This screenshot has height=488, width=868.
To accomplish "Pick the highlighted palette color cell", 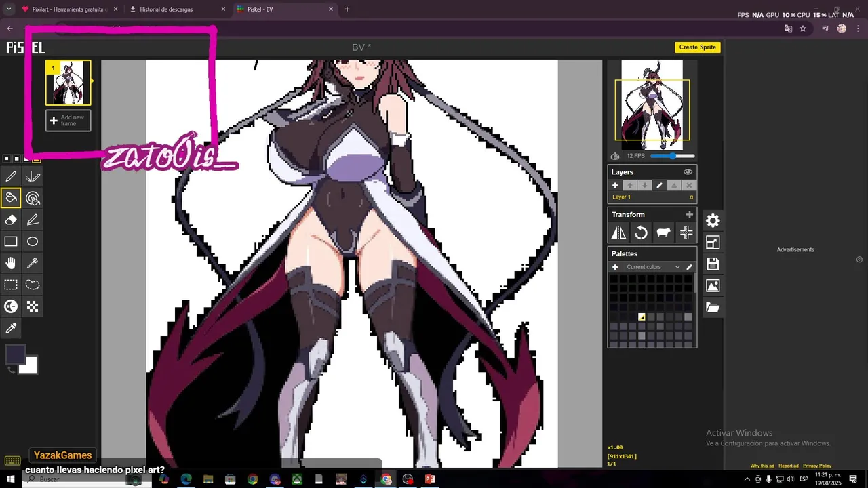I will 642,317.
